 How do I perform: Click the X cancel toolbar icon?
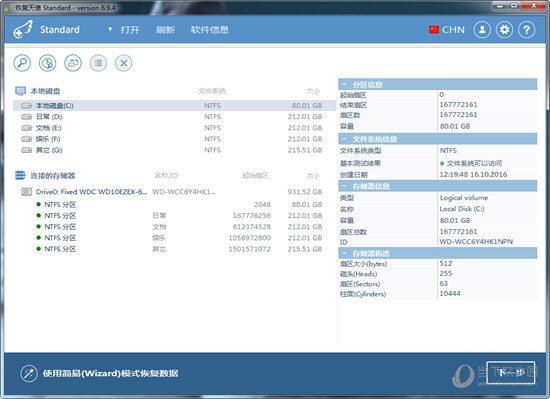[x=124, y=63]
